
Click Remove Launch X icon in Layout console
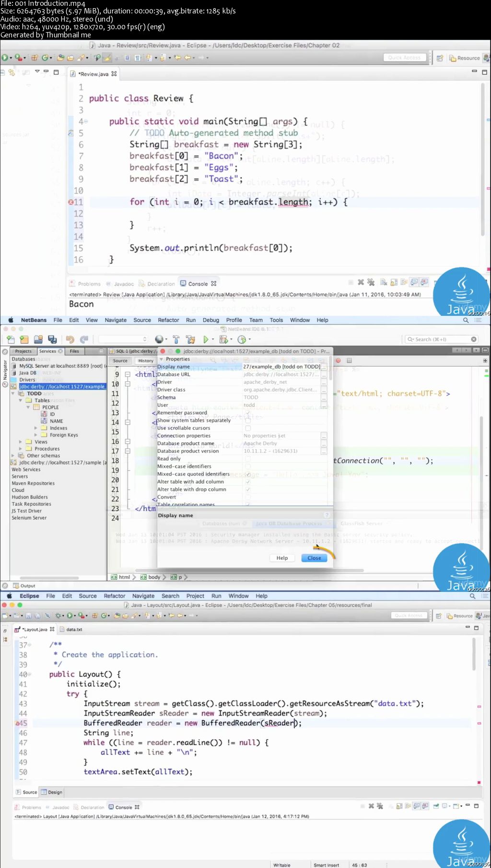pos(371,806)
